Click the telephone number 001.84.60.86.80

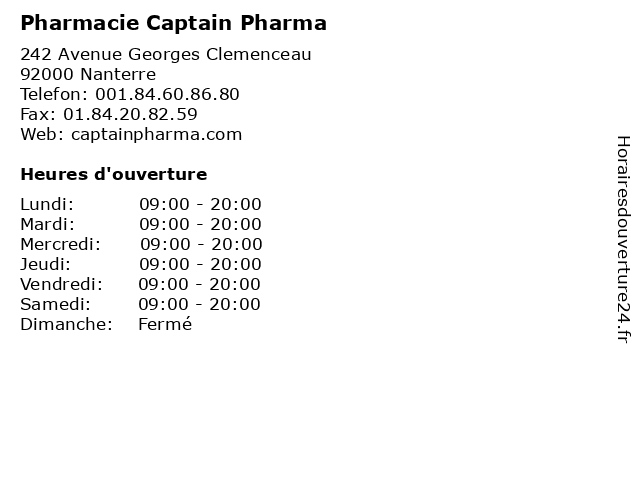click(167, 94)
